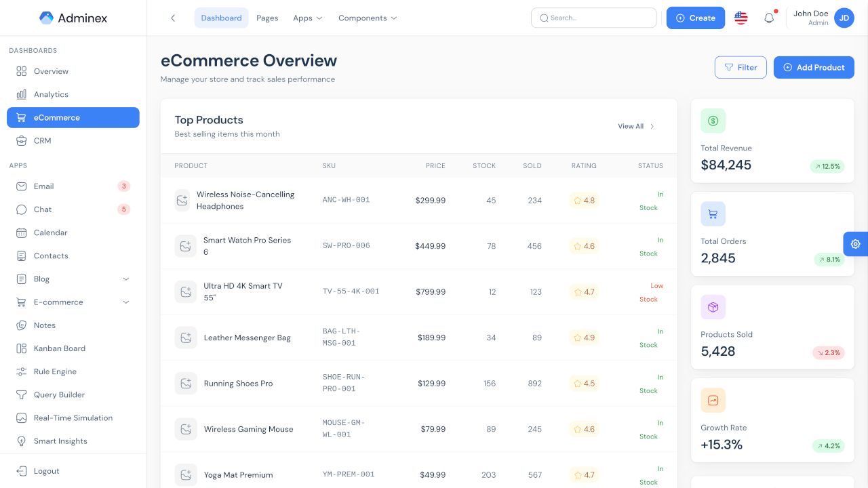Click the Create button
Screen dimensions: 868x488
click(696, 18)
